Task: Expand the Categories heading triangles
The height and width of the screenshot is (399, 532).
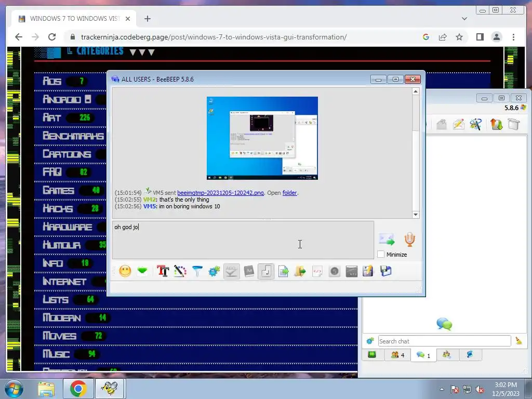Action: (142, 52)
